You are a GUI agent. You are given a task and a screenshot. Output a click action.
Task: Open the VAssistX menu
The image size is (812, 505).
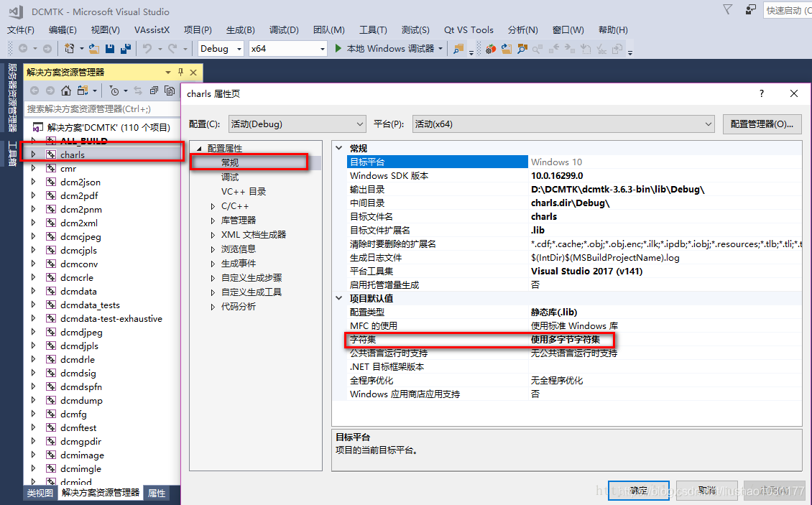(x=152, y=30)
